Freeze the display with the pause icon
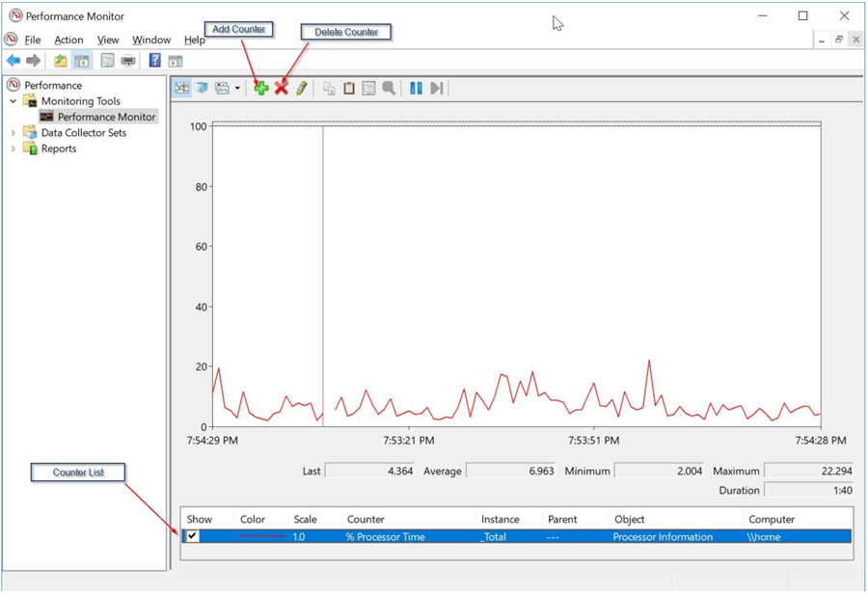 pyautogui.click(x=416, y=88)
